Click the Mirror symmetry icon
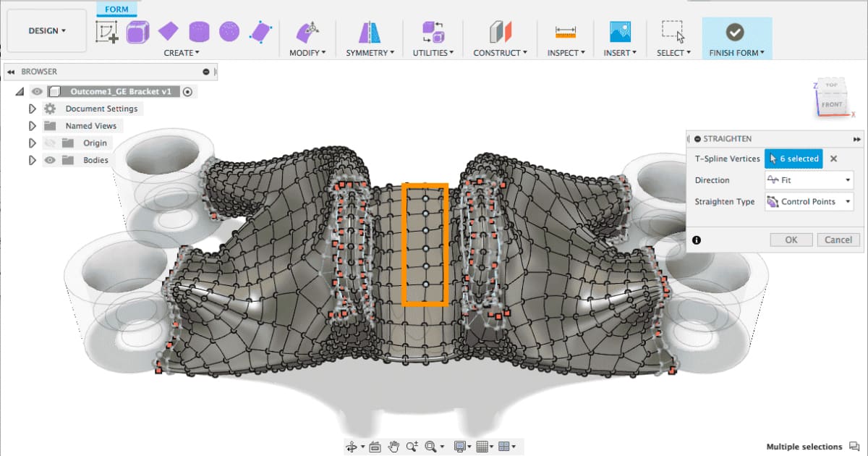 coord(370,32)
